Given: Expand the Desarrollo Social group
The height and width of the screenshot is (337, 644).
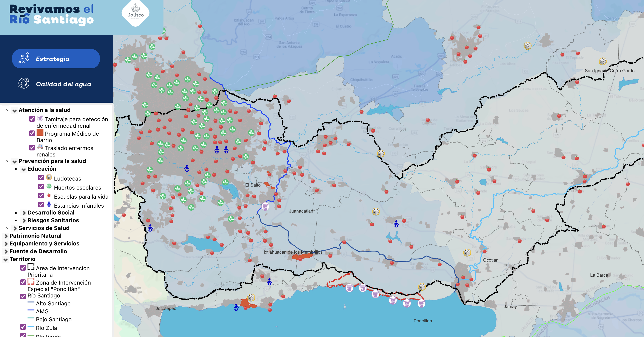Looking at the screenshot, I should (24, 213).
